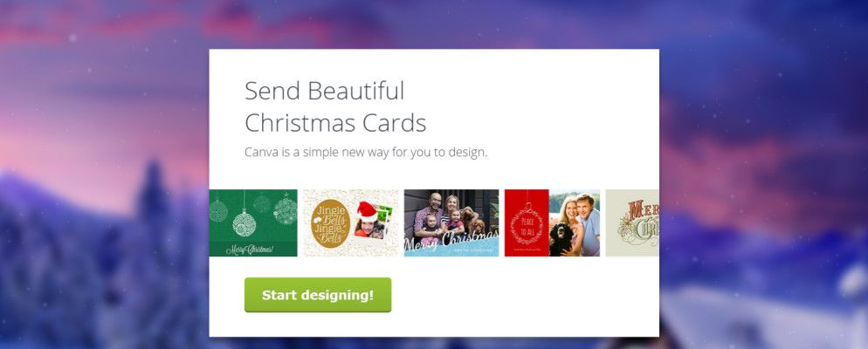Click the Santa hat polaroid photo
Image resolution: width=868 pixels, height=349 pixels.
point(371,220)
